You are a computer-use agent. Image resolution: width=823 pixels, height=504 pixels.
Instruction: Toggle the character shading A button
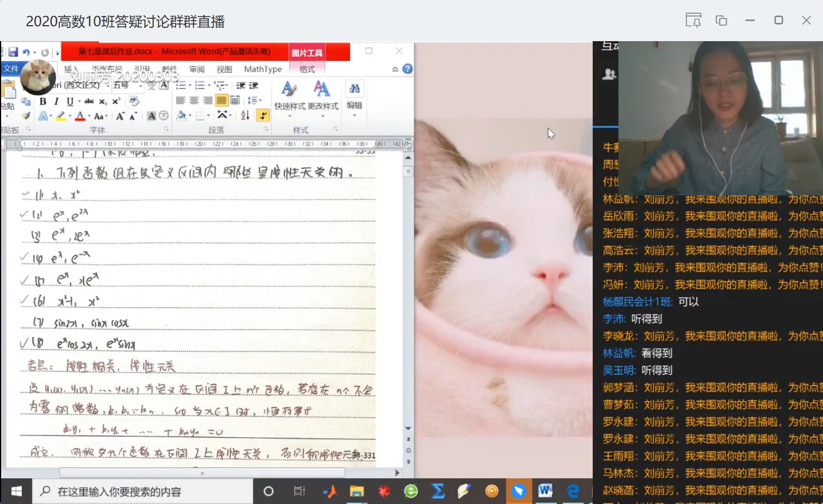tap(151, 116)
